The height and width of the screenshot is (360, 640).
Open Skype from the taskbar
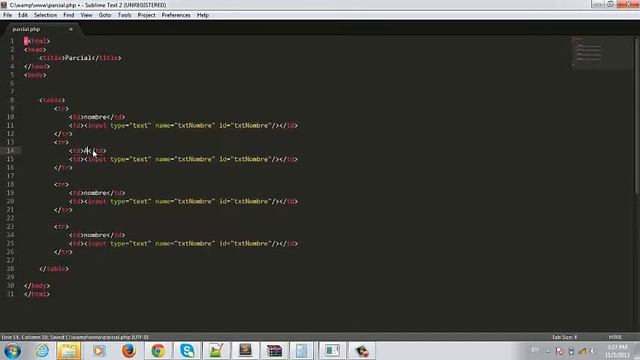(187, 351)
